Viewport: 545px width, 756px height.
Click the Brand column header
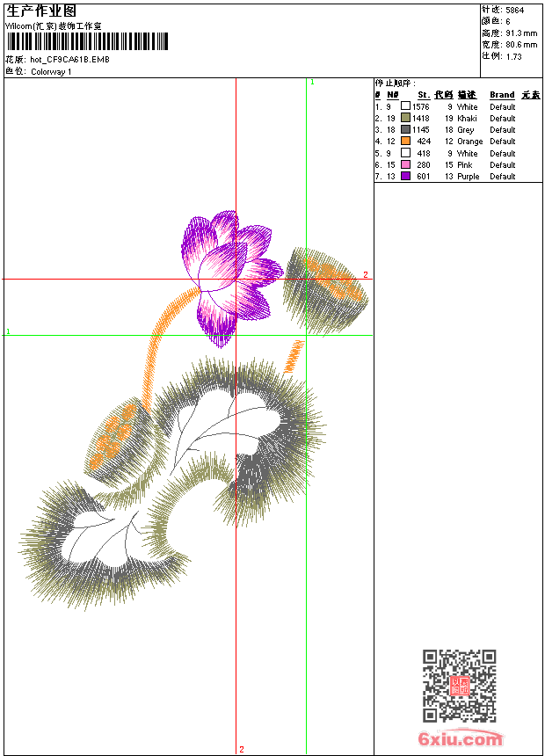pos(502,95)
